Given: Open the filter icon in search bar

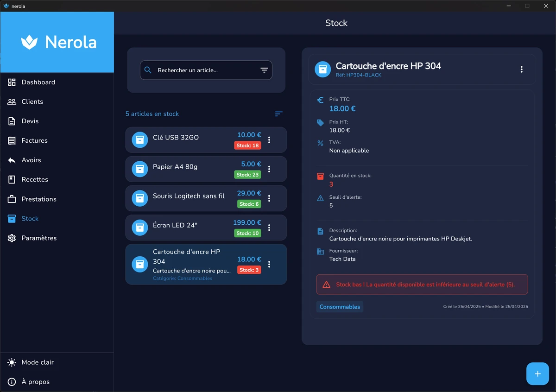Looking at the screenshot, I should [264, 70].
